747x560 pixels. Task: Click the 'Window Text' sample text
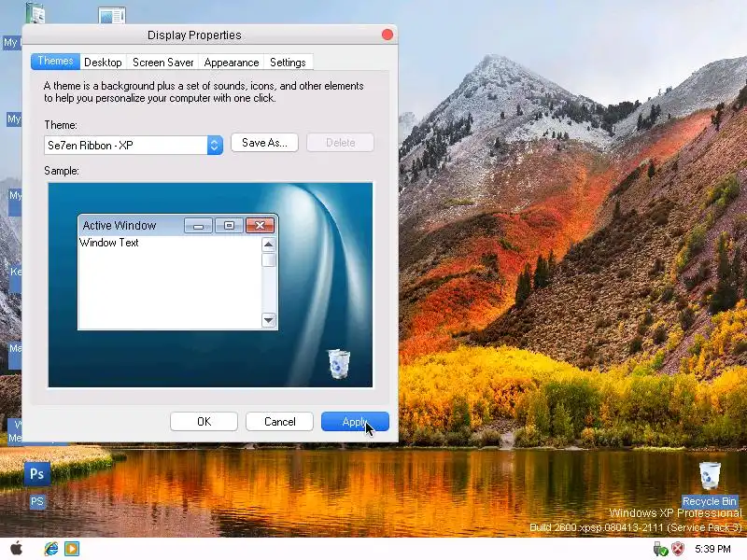(109, 243)
